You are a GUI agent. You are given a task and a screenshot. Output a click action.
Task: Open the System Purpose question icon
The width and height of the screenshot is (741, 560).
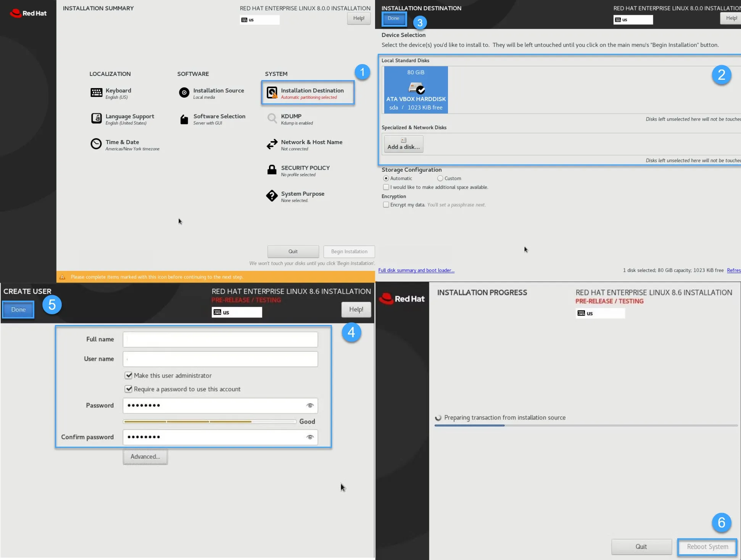click(x=272, y=196)
